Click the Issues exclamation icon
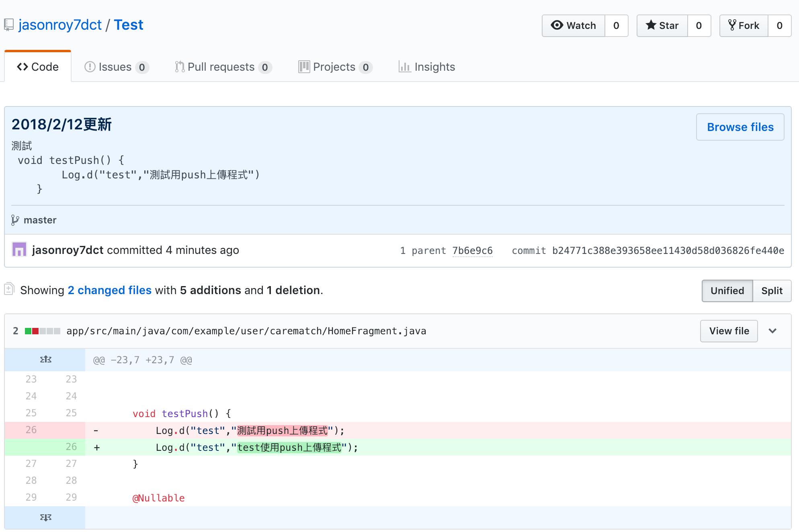 click(90, 67)
